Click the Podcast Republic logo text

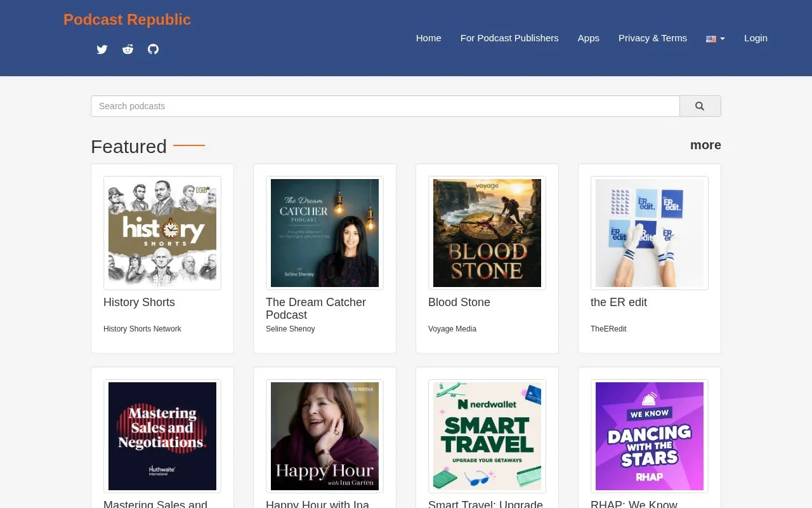(127, 20)
